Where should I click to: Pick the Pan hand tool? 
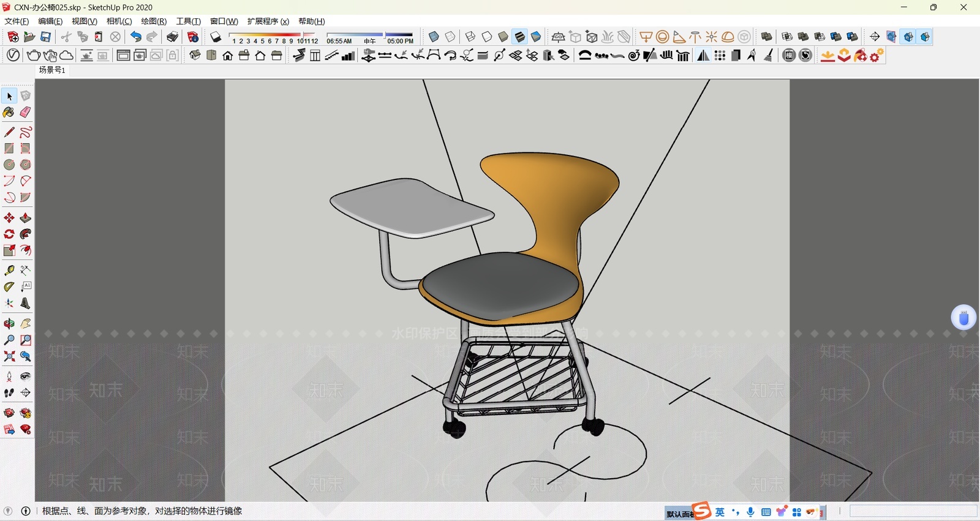[x=25, y=323]
